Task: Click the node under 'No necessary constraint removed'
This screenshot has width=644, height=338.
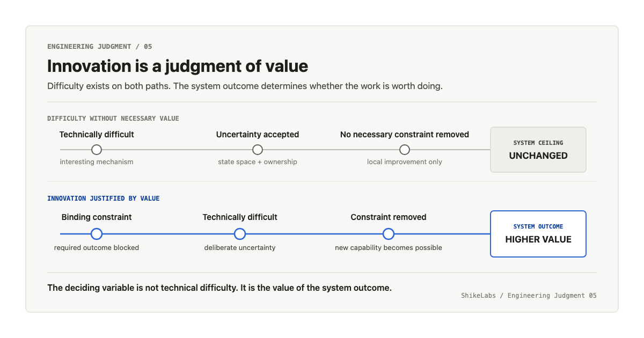Action: [405, 150]
